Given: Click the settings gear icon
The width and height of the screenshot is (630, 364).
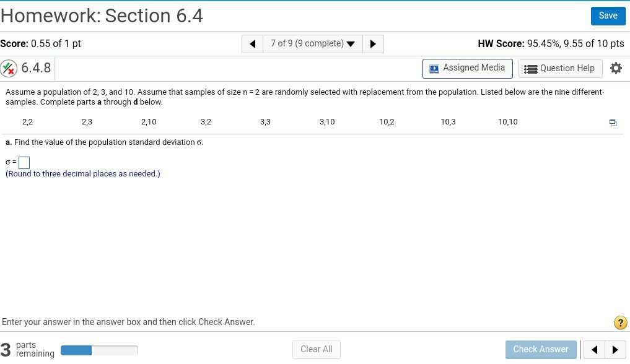Looking at the screenshot, I should (x=615, y=68).
